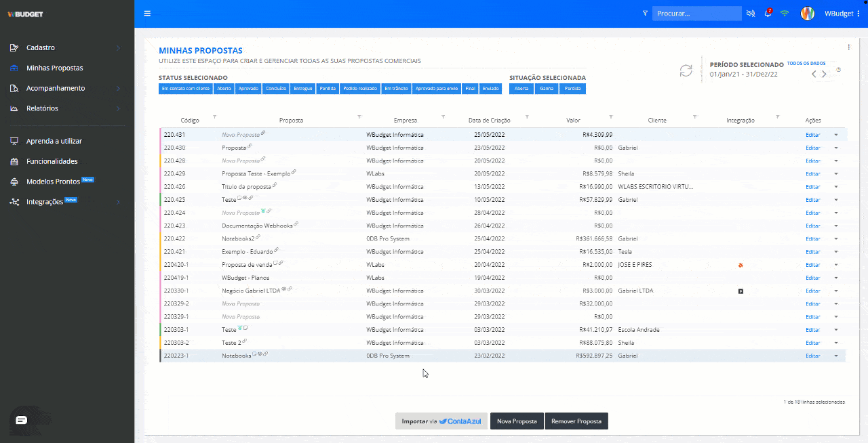The image size is (868, 443).
Task: Click the WBudget user avatar
Action: [807, 13]
